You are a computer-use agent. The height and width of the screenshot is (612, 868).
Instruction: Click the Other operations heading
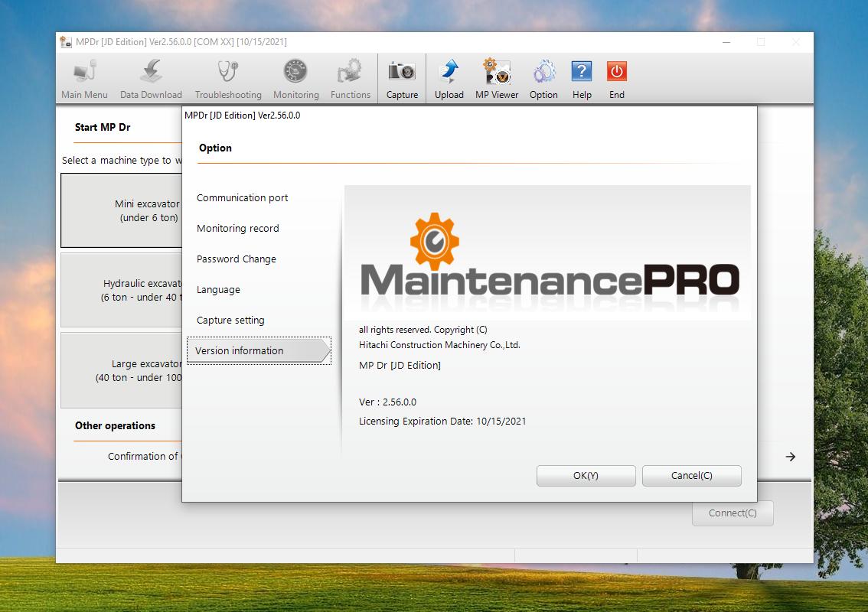pos(115,425)
